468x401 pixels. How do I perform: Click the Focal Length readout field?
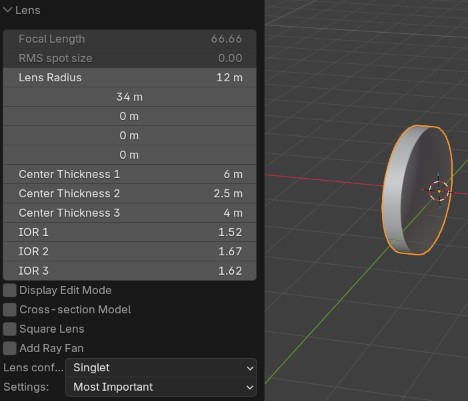[x=130, y=39]
